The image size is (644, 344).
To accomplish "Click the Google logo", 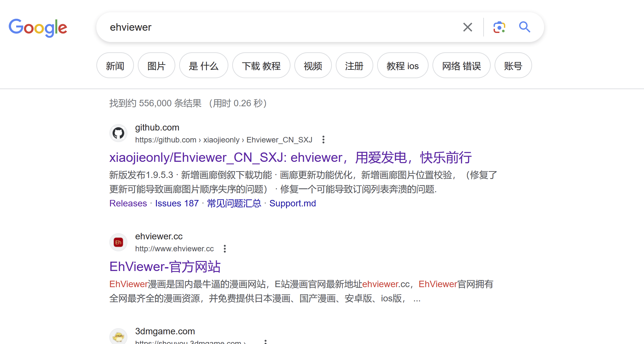I will [38, 28].
